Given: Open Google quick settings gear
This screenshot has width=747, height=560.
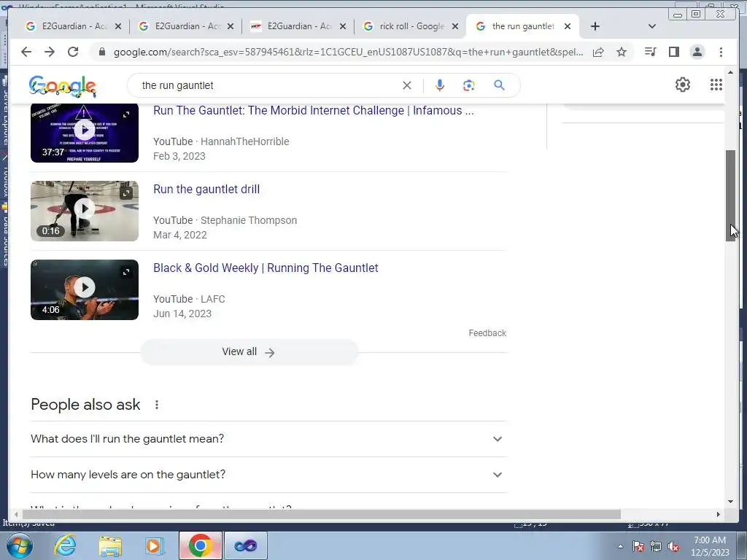Looking at the screenshot, I should click(x=683, y=85).
